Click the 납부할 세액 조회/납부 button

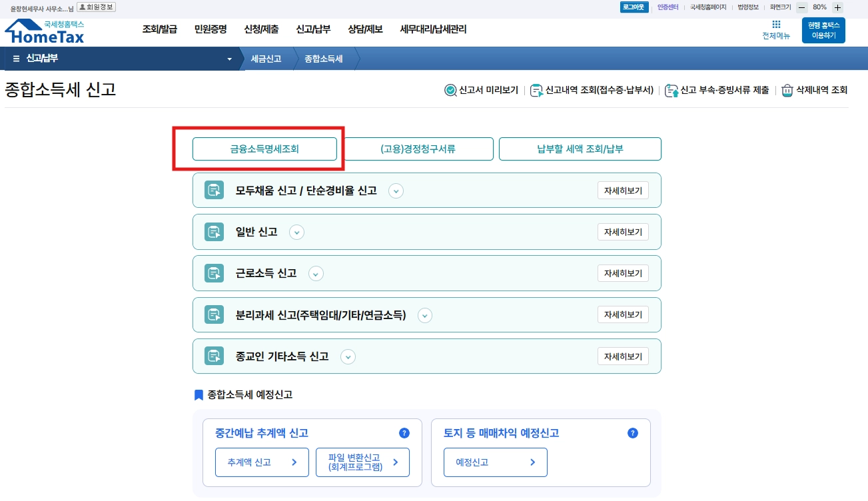pos(580,149)
